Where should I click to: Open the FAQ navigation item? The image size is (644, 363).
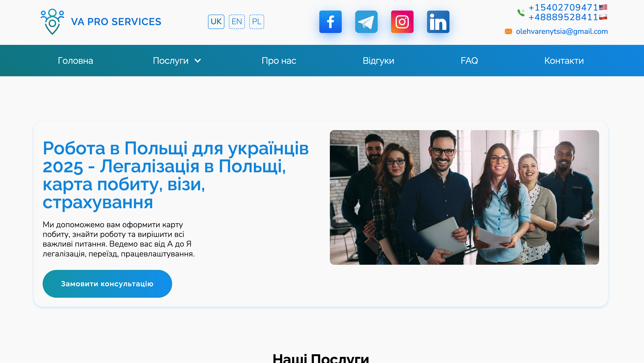click(469, 61)
